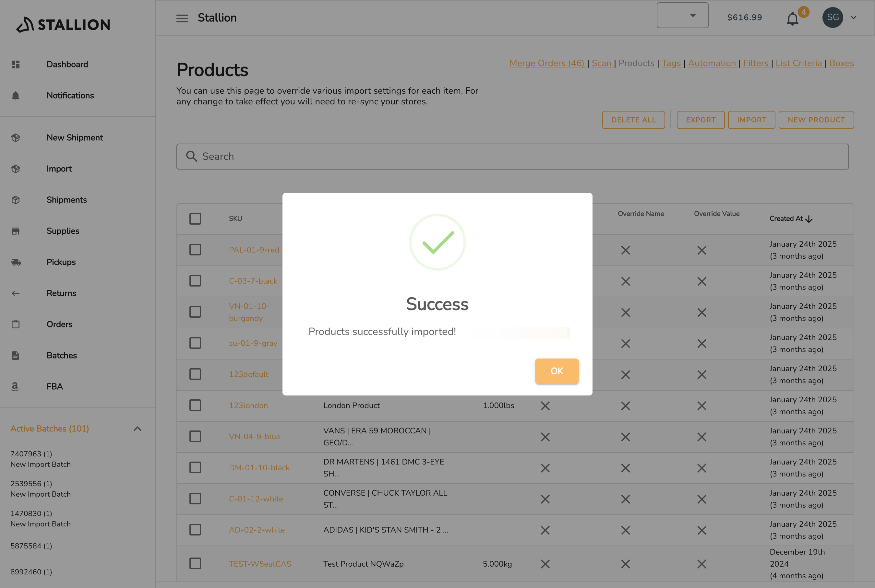Click the Supplies store icon
This screenshot has width=875, height=588.
coord(15,231)
